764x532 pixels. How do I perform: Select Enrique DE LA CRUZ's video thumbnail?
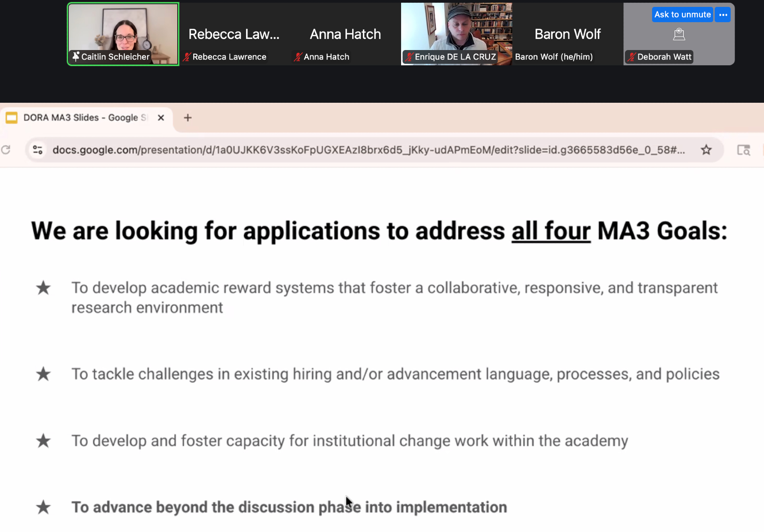pyautogui.click(x=456, y=29)
